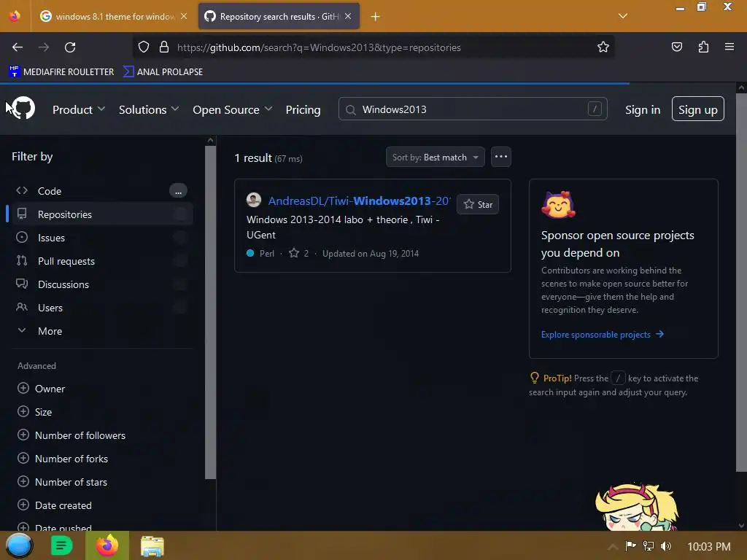Open Firefox hamburger application menu
Viewport: 747px width, 560px height.
729,47
